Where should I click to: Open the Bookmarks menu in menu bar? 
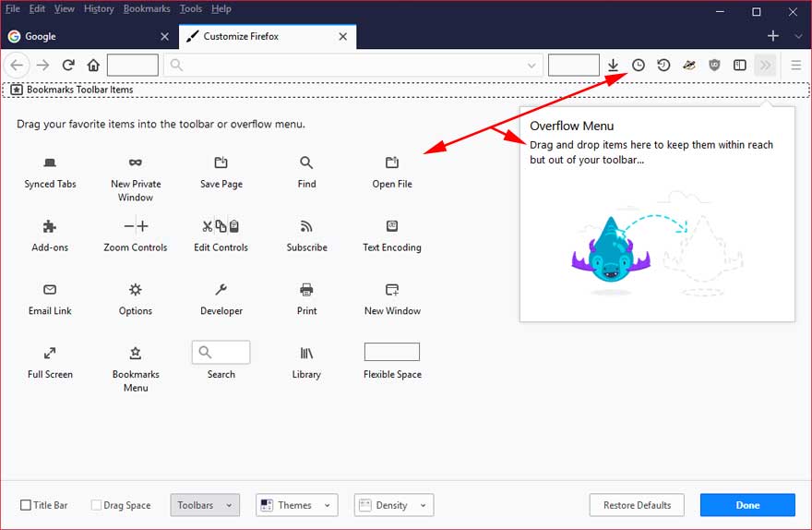pos(147,9)
